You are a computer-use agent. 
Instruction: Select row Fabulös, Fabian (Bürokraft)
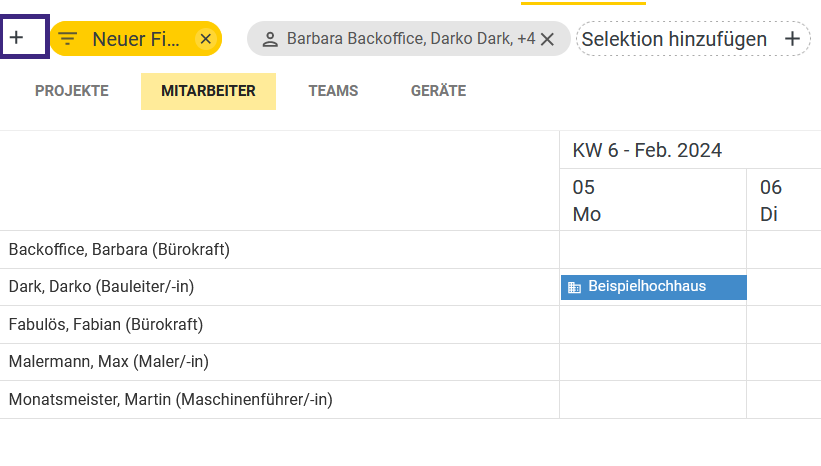(106, 324)
